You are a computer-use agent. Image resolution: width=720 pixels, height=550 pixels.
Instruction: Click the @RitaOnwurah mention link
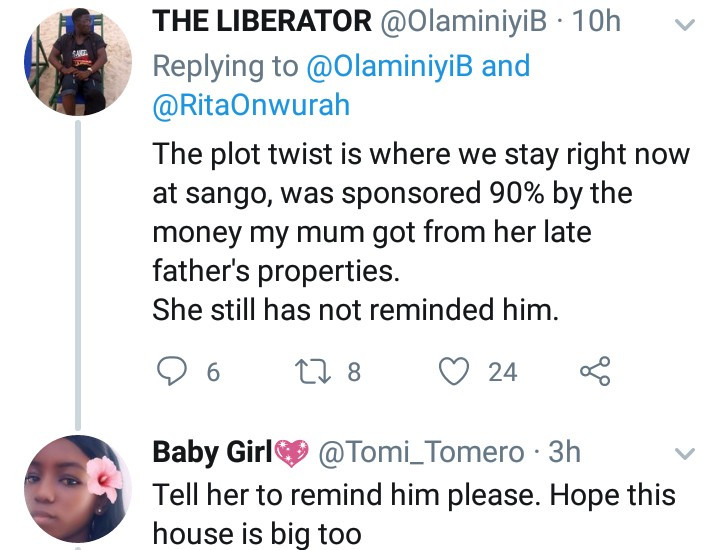point(251,106)
